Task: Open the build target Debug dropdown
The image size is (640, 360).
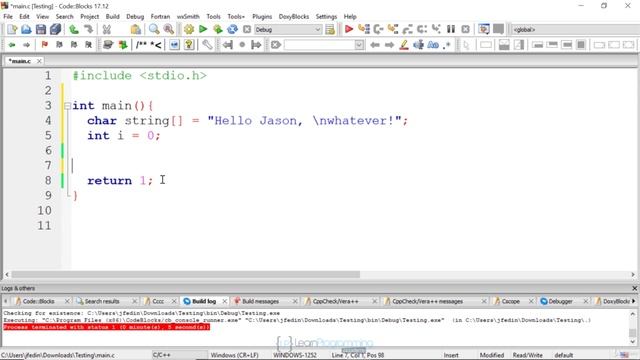Action: 288,30
